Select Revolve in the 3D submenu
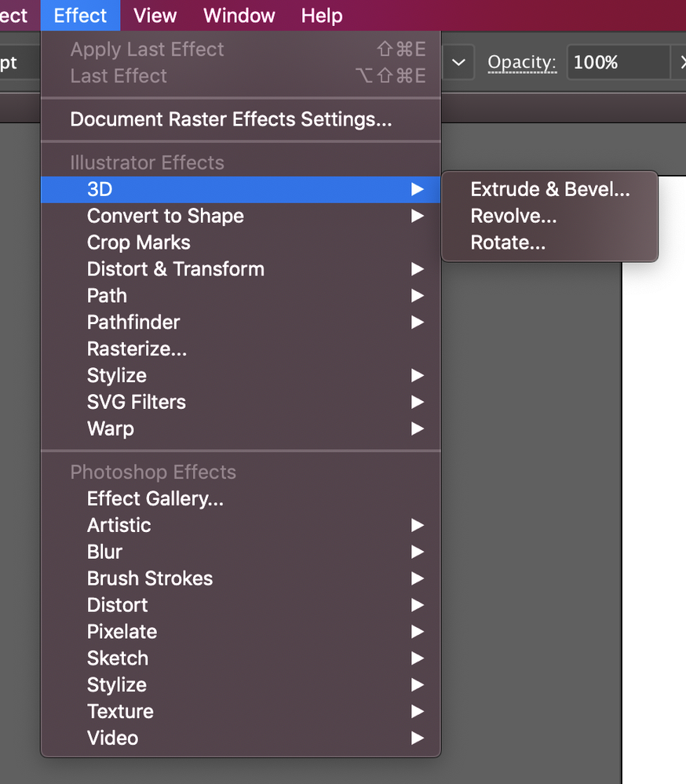The height and width of the screenshot is (784, 686). 513,216
